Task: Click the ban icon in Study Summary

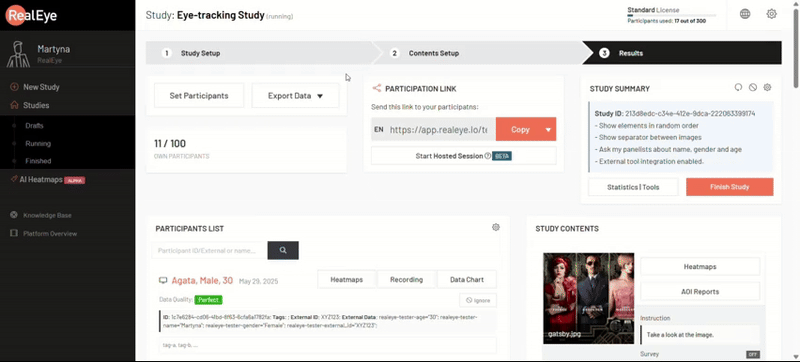Action: [753, 88]
